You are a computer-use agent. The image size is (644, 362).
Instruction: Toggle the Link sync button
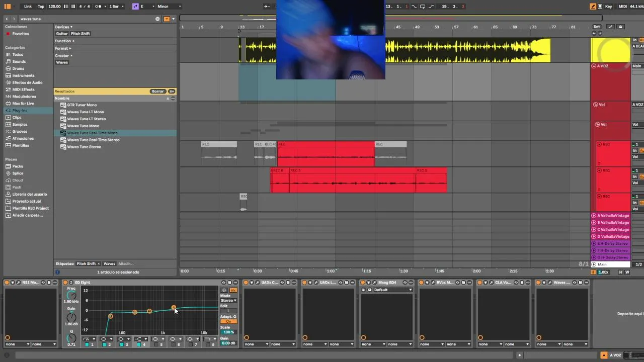(28, 6)
